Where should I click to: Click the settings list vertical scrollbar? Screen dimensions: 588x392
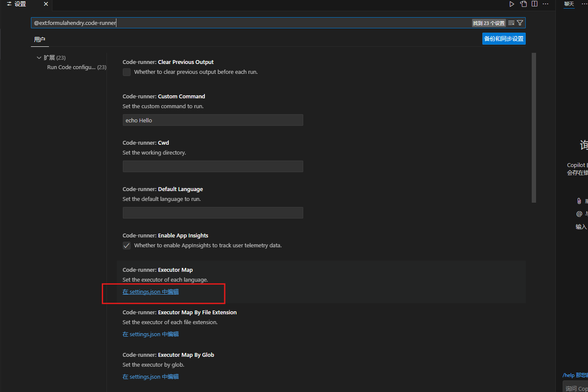(x=534, y=128)
